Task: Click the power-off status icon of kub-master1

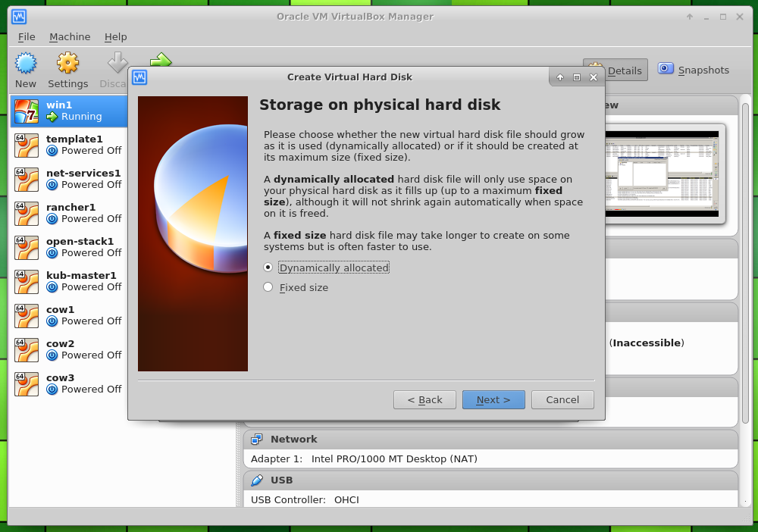Action: point(52,287)
